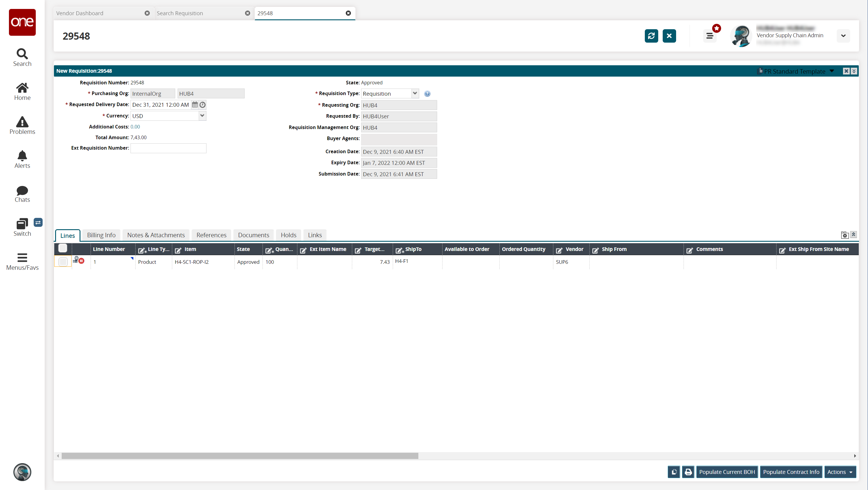Click the help icon next to Requisition Type

[x=427, y=94]
